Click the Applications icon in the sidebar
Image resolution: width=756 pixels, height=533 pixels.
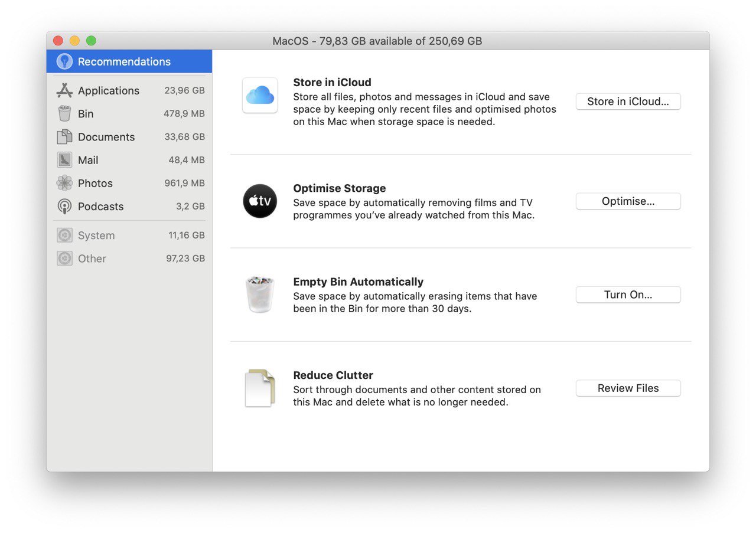coord(64,90)
